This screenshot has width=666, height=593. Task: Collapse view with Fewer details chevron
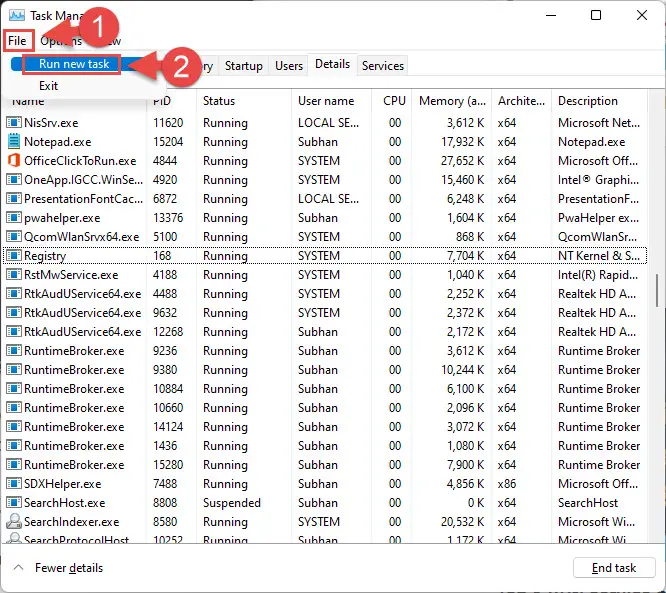point(19,568)
